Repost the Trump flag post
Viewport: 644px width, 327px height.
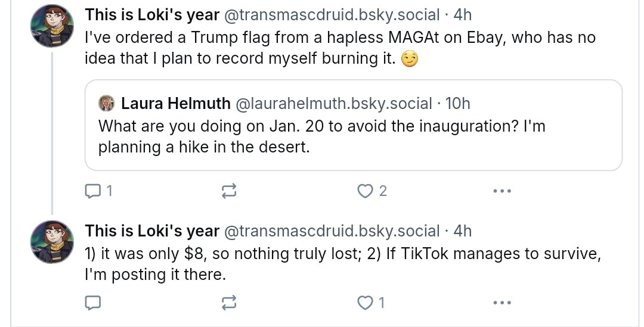[229, 191]
